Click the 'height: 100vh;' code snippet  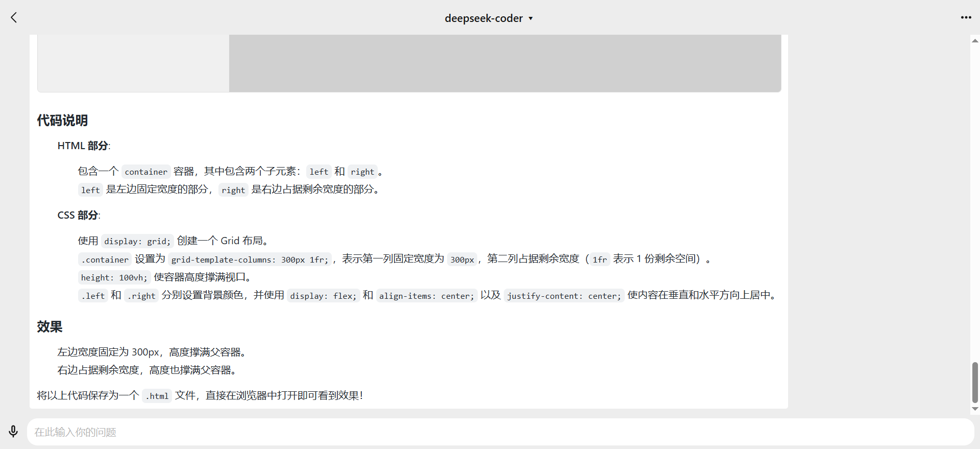(x=114, y=277)
